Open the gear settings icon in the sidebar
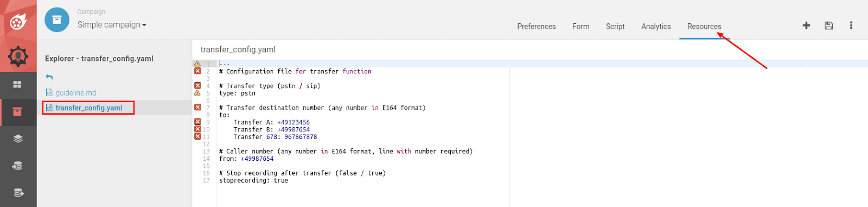This screenshot has height=207, width=868. pos(18,56)
